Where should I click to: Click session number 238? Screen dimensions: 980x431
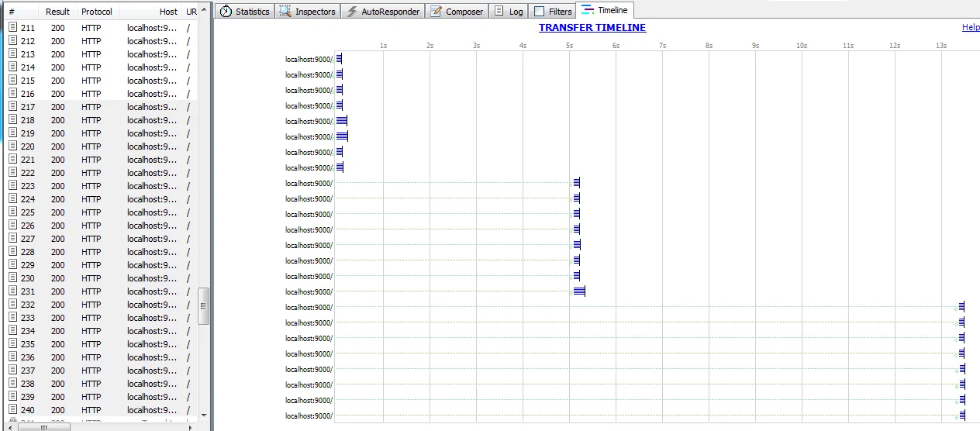(27, 384)
